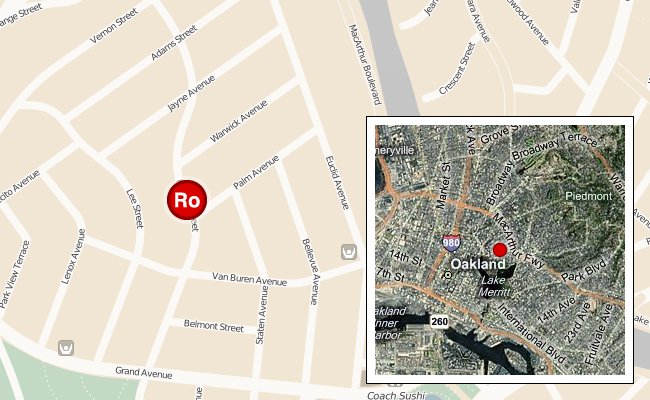Screen dimensions: 650x400
Task: Select the Park View Terrace label
Action: pyautogui.click(x=15, y=274)
